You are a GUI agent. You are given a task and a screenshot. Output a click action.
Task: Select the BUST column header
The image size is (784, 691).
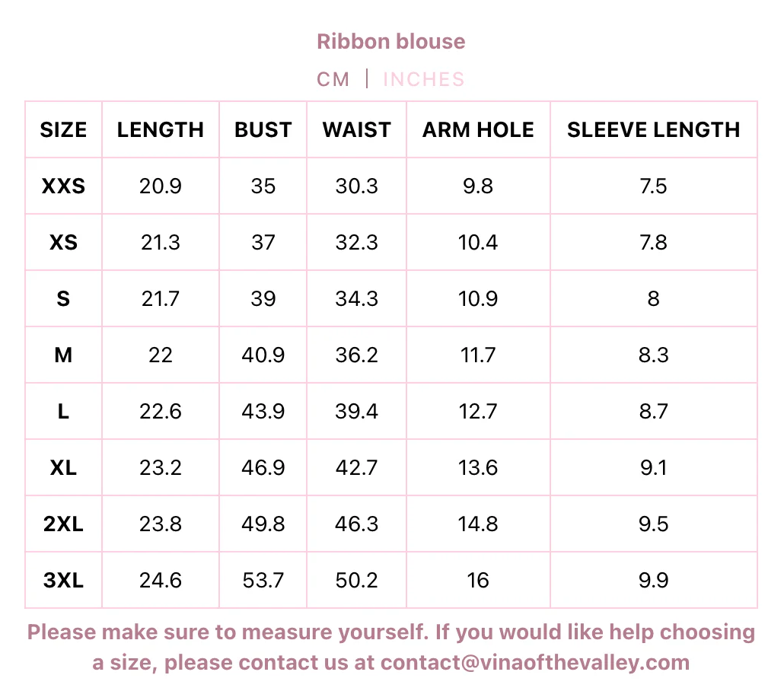pos(263,129)
